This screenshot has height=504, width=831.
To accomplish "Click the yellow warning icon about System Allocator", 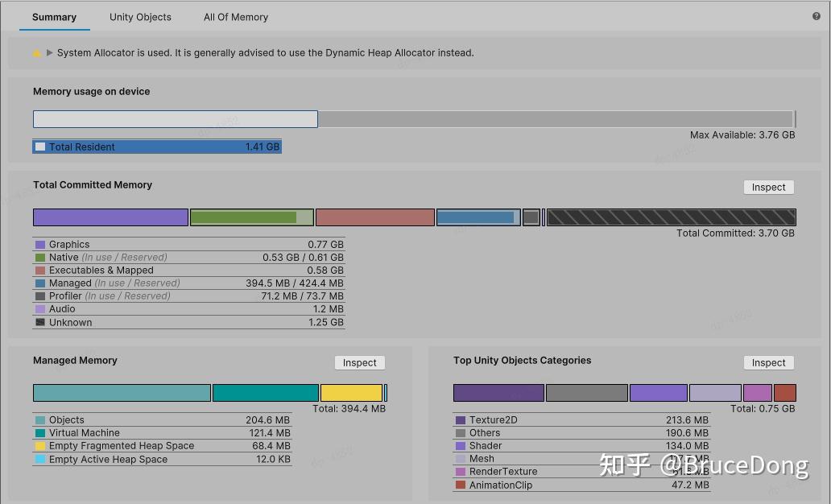I will pyautogui.click(x=37, y=52).
